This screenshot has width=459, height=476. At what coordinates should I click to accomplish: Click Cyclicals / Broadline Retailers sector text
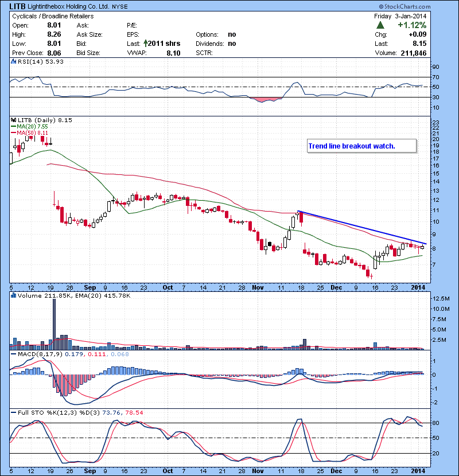[53, 16]
